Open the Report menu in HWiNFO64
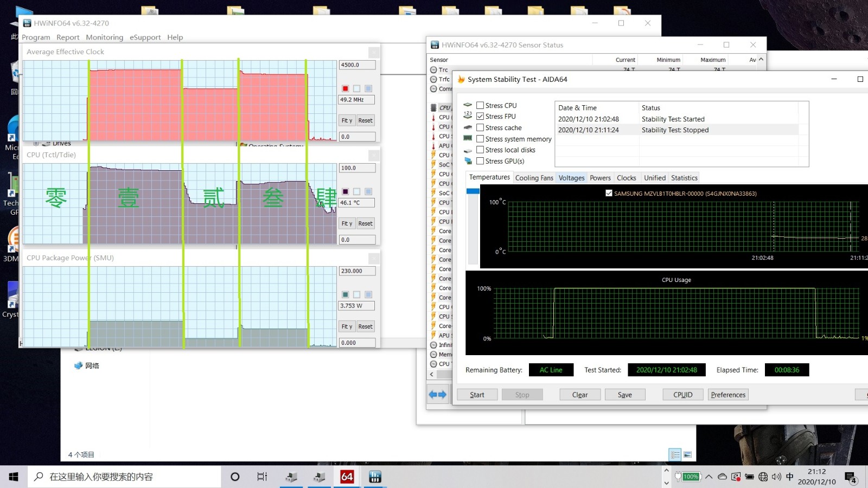Image resolution: width=868 pixels, height=488 pixels. click(x=68, y=37)
